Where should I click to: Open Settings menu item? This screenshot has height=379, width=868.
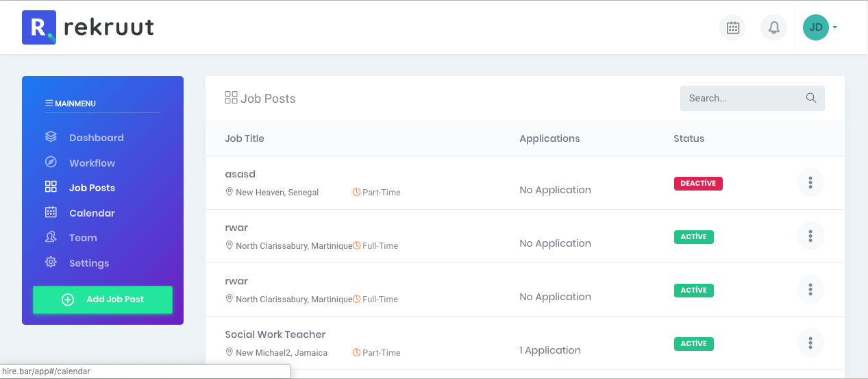tap(89, 263)
